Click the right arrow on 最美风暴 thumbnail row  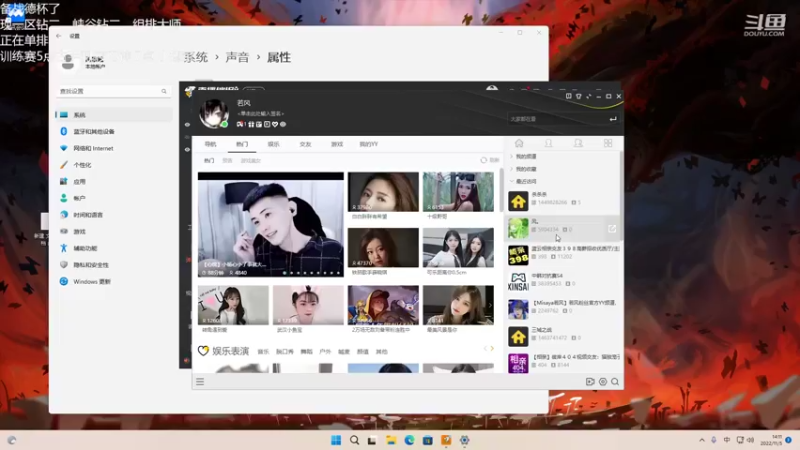pos(490,305)
